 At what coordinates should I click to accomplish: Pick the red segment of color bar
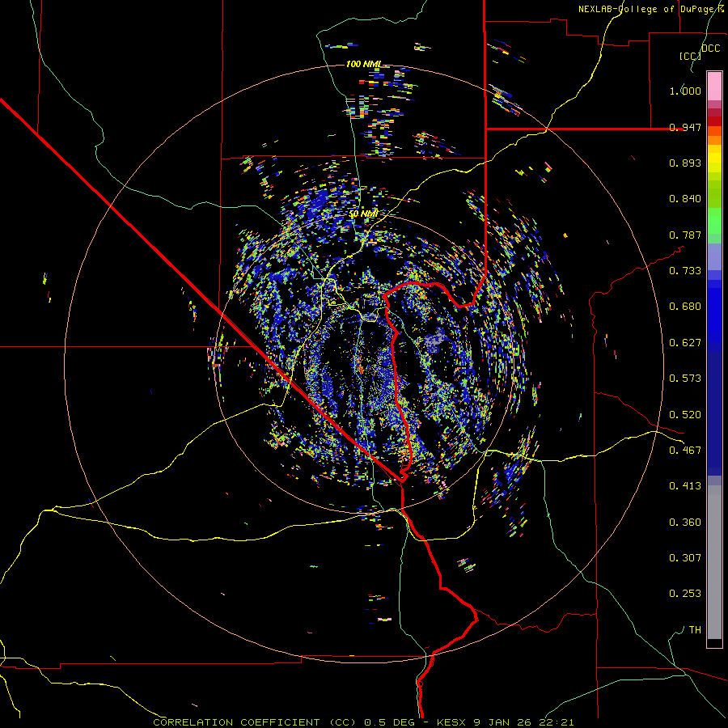point(714,121)
